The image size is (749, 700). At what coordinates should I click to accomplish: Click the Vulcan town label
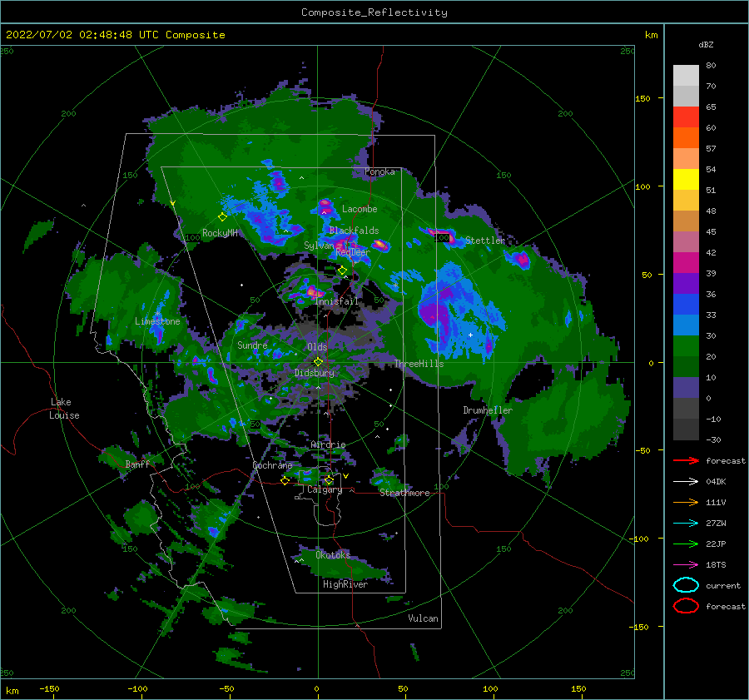point(423,618)
